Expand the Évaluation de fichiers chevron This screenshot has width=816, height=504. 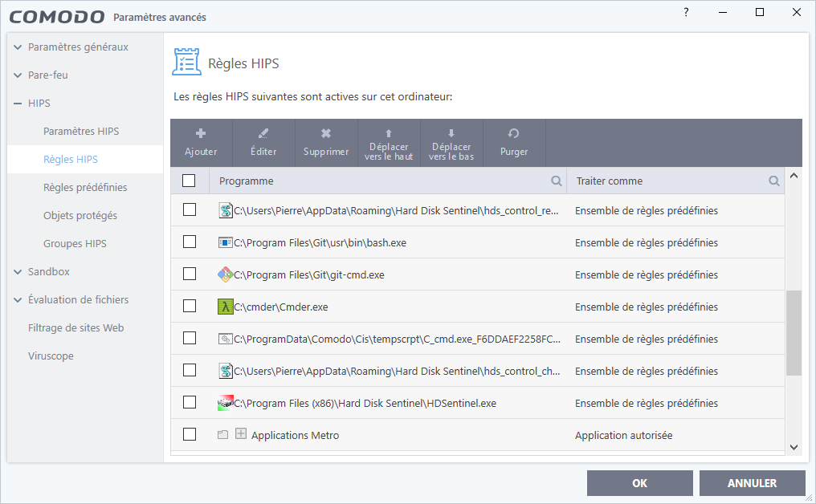(x=18, y=300)
